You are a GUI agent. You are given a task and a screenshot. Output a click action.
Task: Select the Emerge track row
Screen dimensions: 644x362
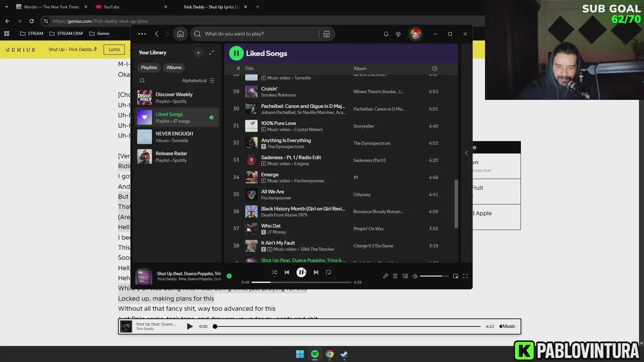point(341,177)
